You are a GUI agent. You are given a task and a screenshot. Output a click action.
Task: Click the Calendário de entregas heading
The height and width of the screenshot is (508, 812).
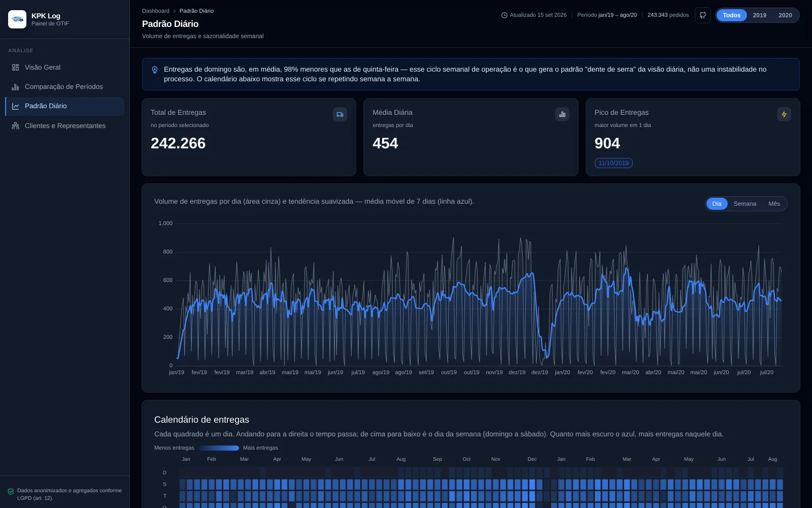(201, 420)
